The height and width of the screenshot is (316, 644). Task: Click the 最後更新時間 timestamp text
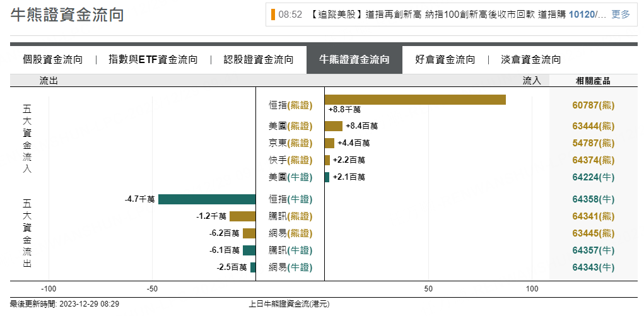[x=64, y=304]
